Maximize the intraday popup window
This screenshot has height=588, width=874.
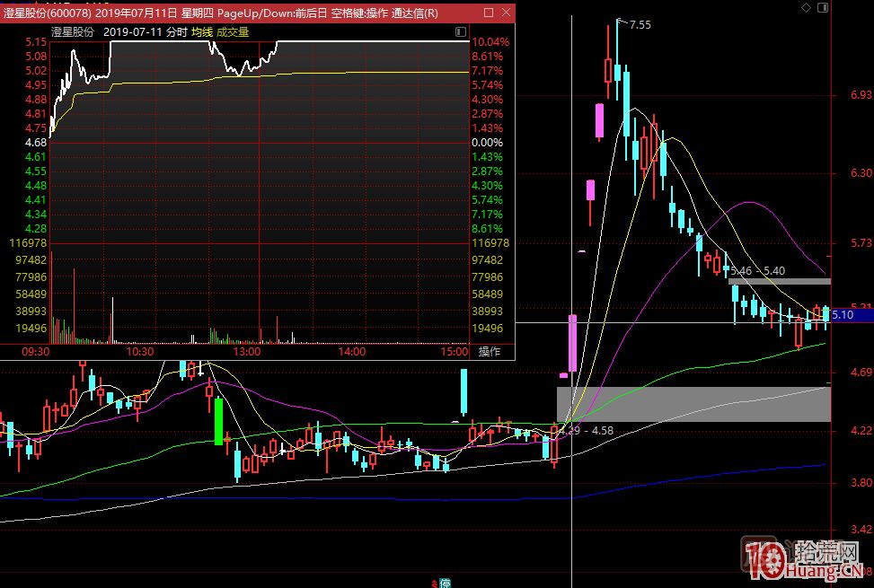click(x=487, y=13)
